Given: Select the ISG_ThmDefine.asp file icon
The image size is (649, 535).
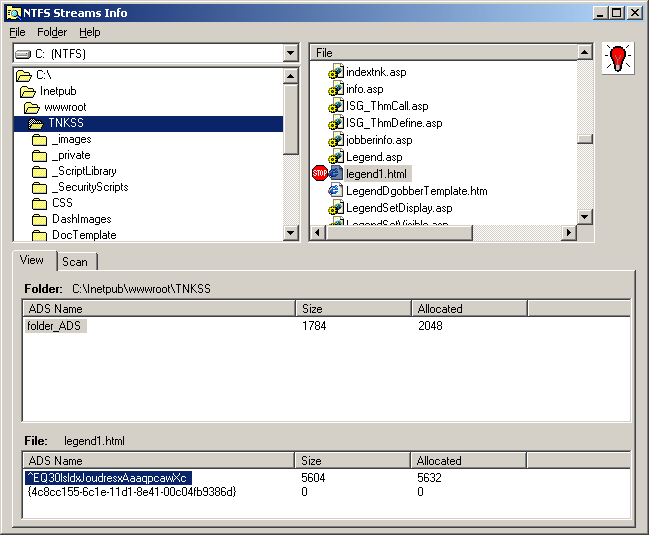Looking at the screenshot, I should (336, 122).
